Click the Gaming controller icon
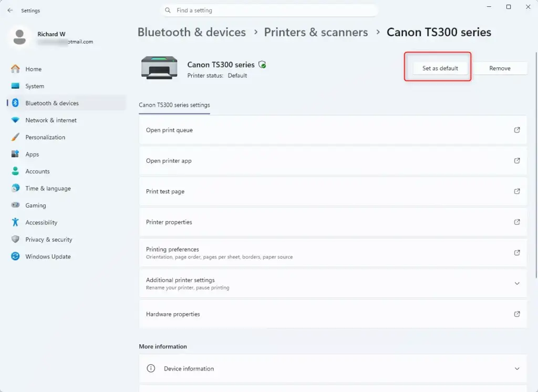Viewport: 538px width, 392px height. pyautogui.click(x=15, y=205)
